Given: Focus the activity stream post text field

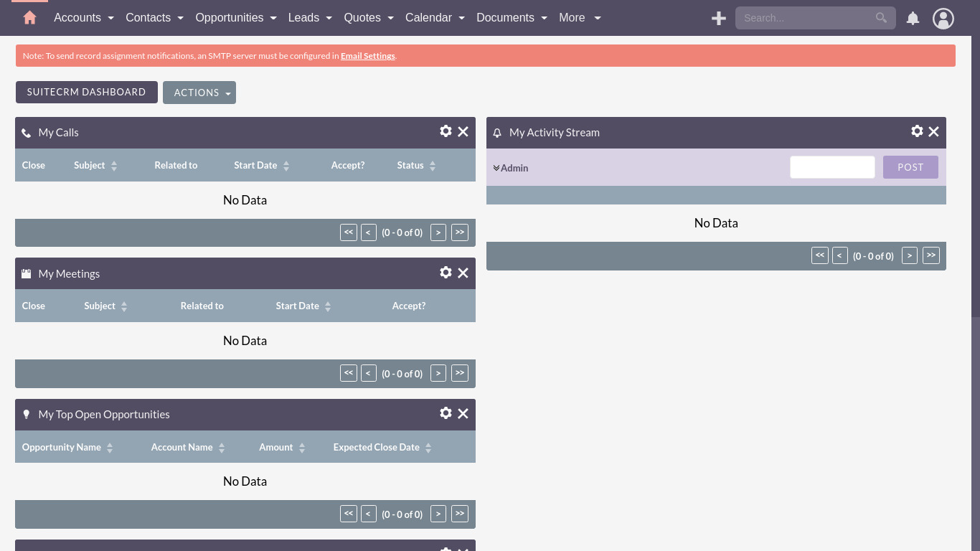Looking at the screenshot, I should pos(832,167).
